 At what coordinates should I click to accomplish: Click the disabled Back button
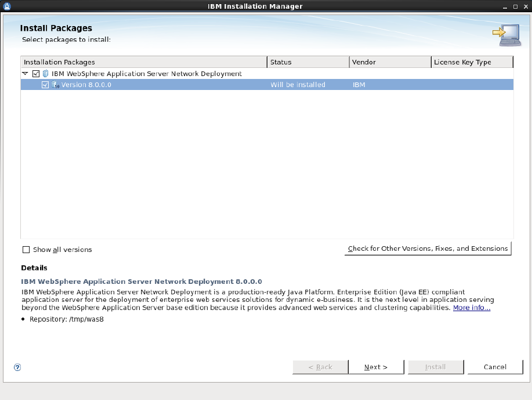coord(320,367)
